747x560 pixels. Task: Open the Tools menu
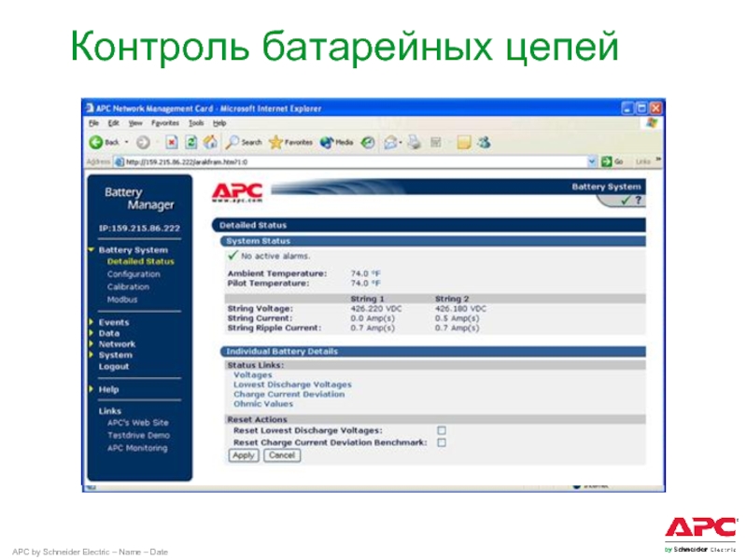click(x=196, y=123)
